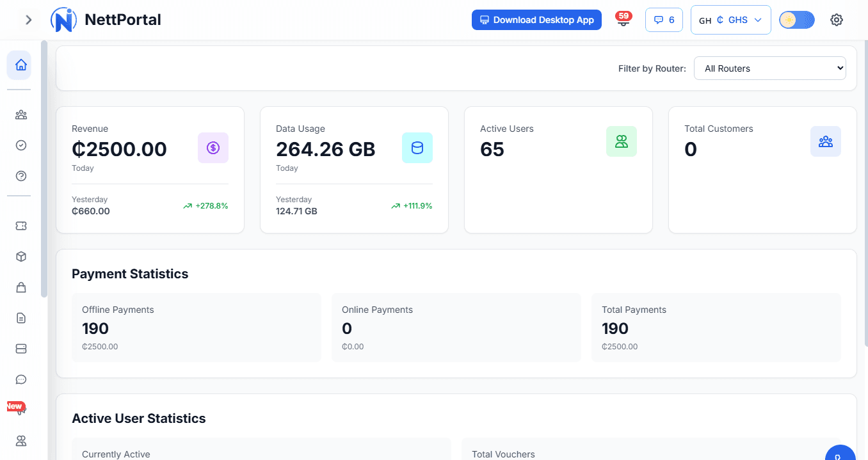868x460 pixels.
Task: Click the chat bubble icon in sidebar
Action: coord(20,379)
